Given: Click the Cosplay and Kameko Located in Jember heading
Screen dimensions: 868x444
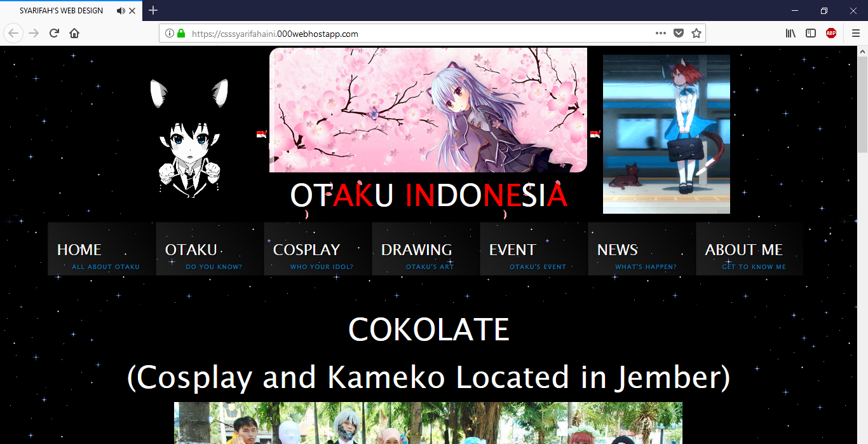Looking at the screenshot, I should coord(429,377).
